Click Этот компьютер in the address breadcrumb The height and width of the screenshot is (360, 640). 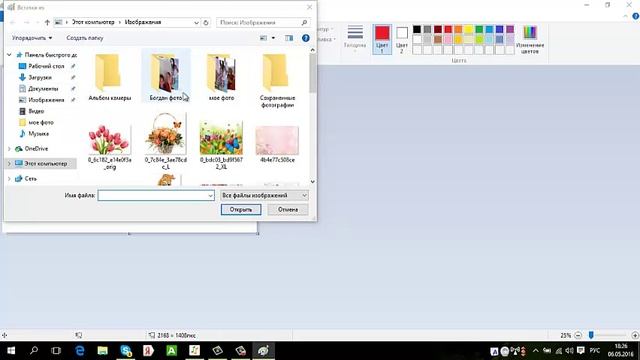pyautogui.click(x=93, y=22)
